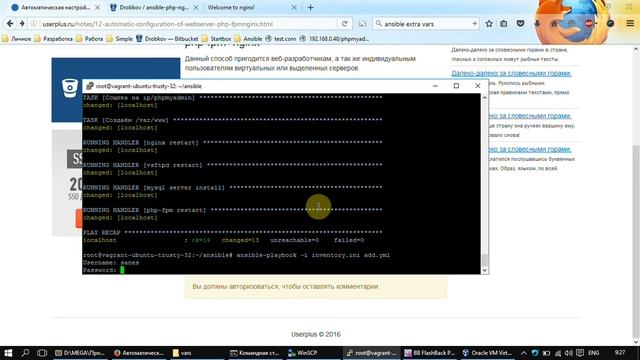640x360 pixels.
Task: Click the 'ansible extra vars' search field
Action: click(427, 24)
